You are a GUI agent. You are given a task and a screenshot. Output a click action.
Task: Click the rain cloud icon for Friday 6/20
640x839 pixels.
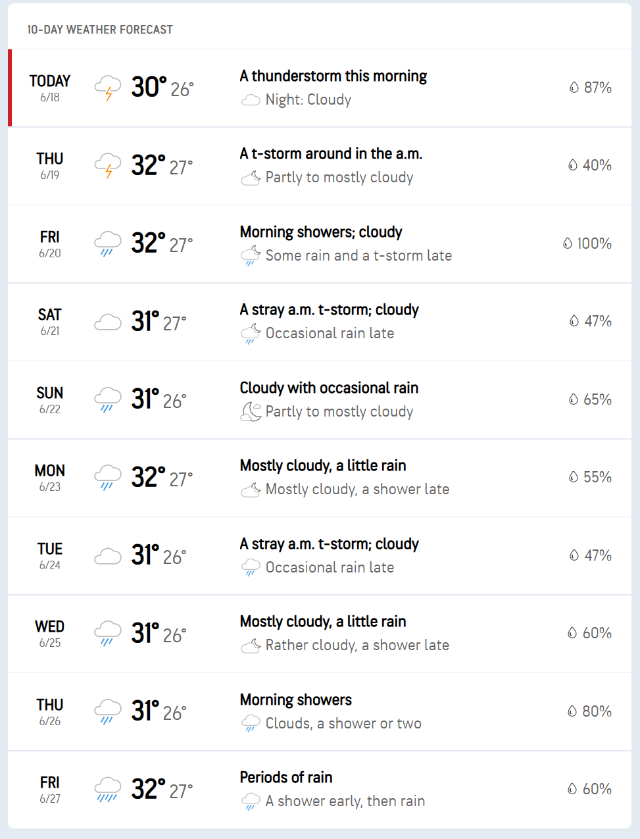[x=108, y=244]
